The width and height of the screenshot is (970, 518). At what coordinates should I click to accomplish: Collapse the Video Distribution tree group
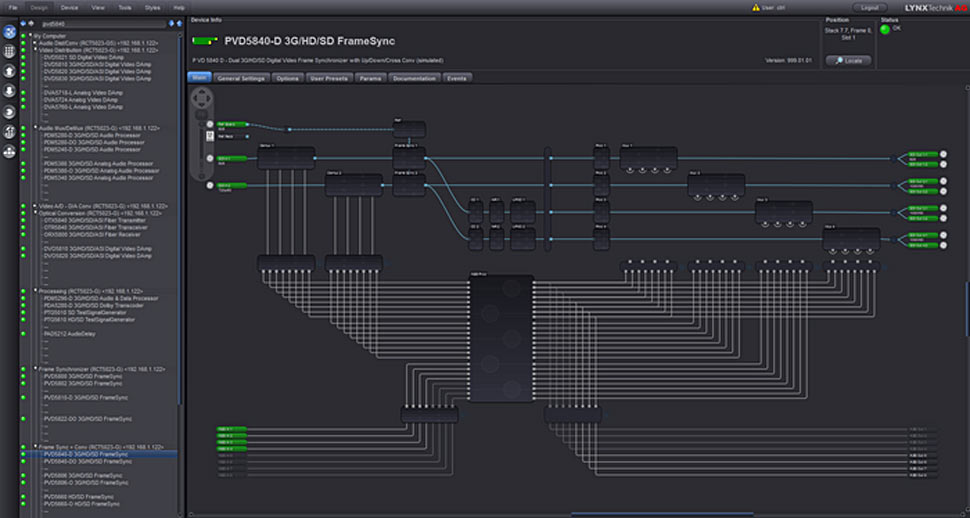click(35, 50)
